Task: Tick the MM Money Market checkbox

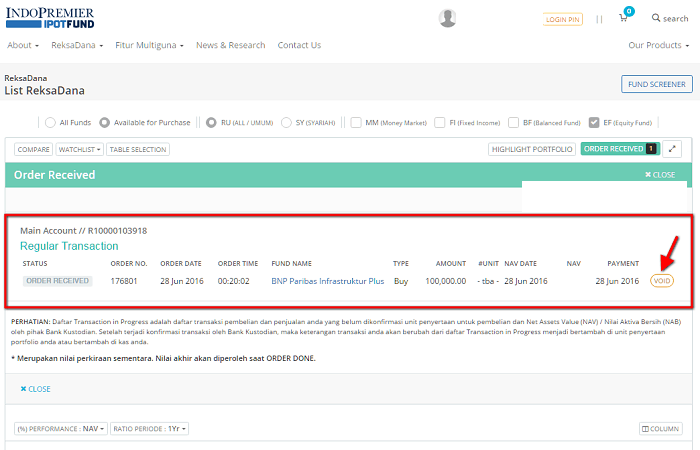Action: coord(356,123)
